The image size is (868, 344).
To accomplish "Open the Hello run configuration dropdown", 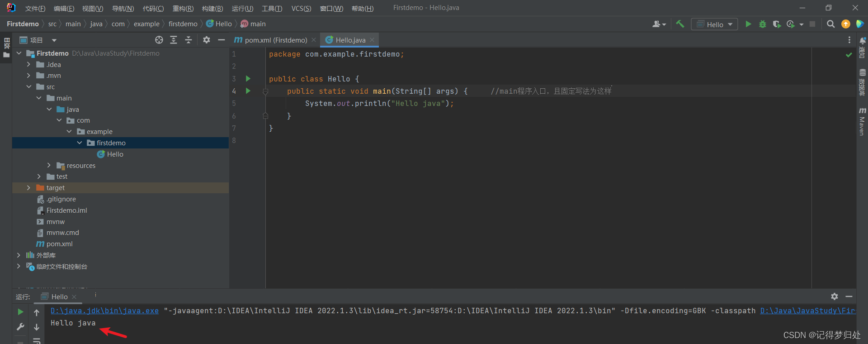I will [x=714, y=24].
